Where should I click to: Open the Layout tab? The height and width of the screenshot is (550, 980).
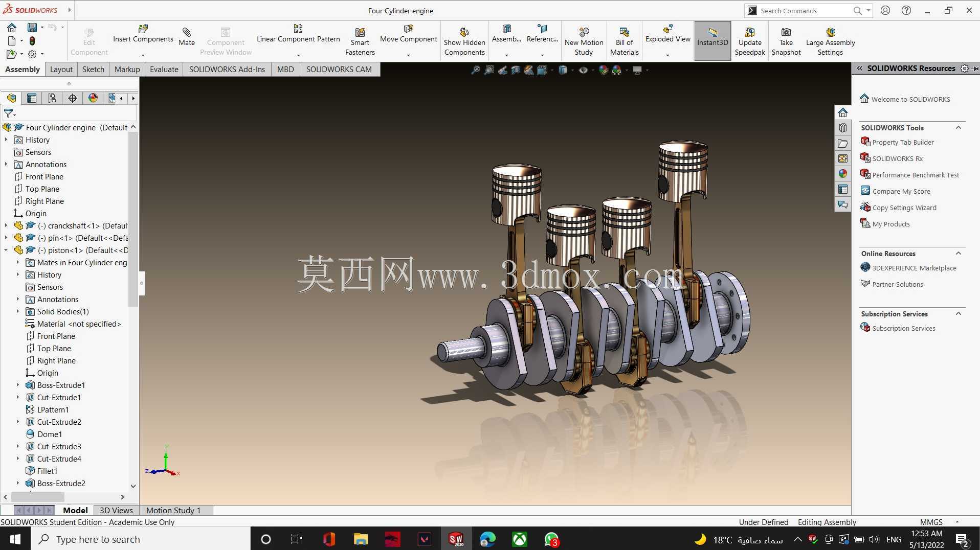click(61, 70)
